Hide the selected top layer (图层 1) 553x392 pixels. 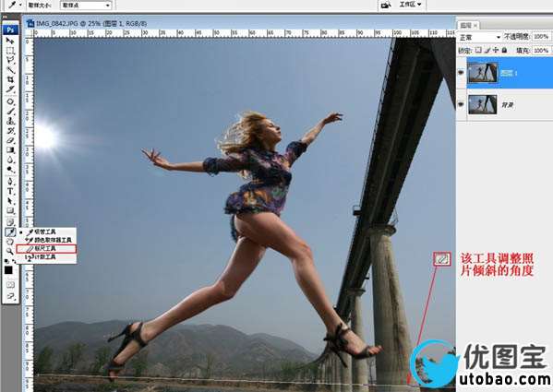point(461,72)
